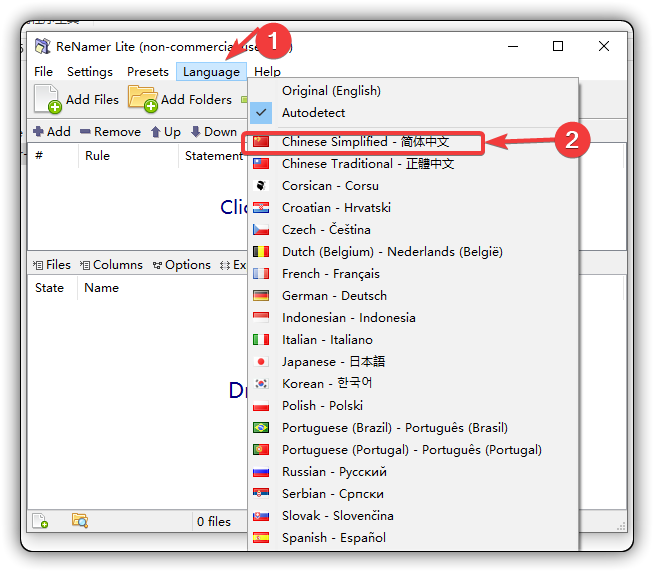654x572 pixels.
Task: Click the Add Folders folder icon
Action: tap(143, 99)
